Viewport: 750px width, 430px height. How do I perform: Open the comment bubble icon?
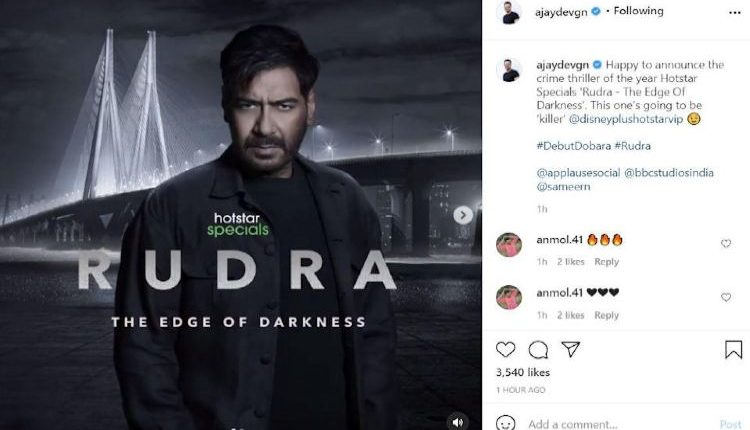538,350
